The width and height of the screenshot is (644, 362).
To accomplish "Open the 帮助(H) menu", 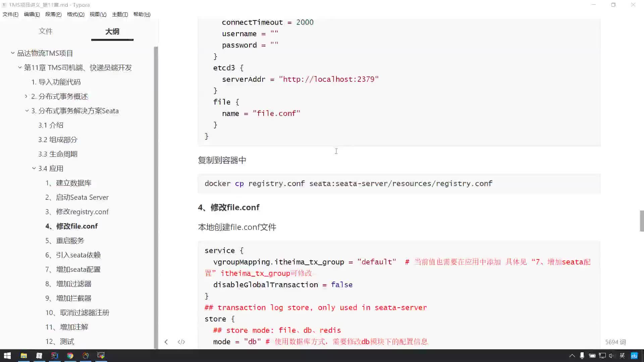I will tap(142, 14).
